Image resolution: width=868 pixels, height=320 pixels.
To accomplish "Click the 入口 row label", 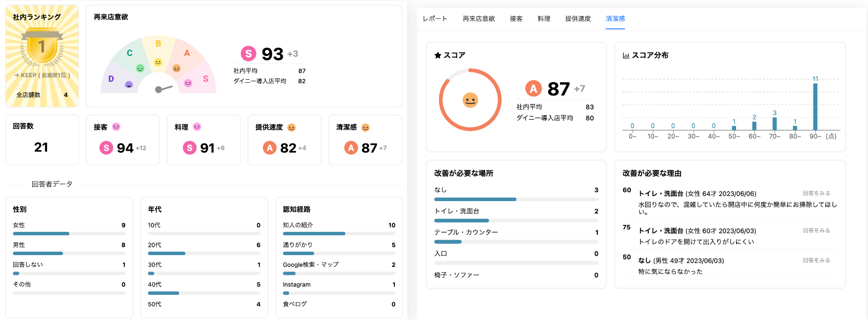I will click(440, 254).
